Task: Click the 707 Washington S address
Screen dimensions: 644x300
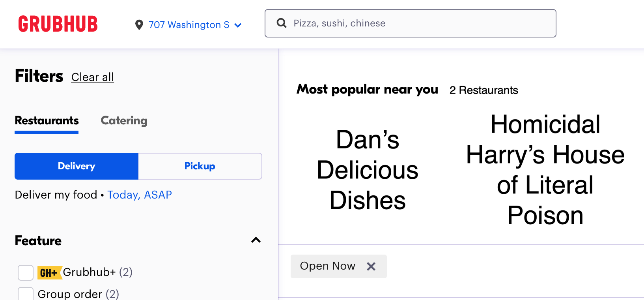Action: pos(189,25)
